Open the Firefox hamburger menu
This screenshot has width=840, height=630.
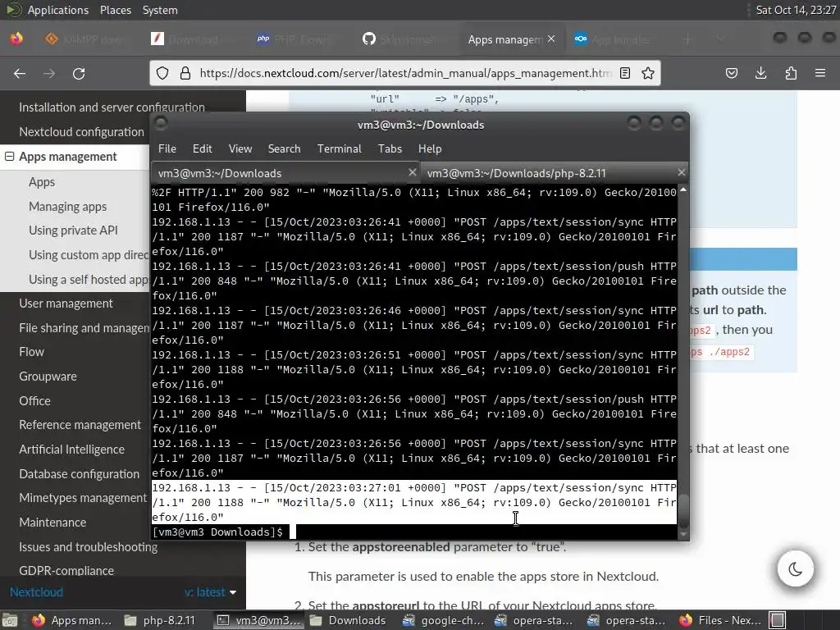point(820,73)
